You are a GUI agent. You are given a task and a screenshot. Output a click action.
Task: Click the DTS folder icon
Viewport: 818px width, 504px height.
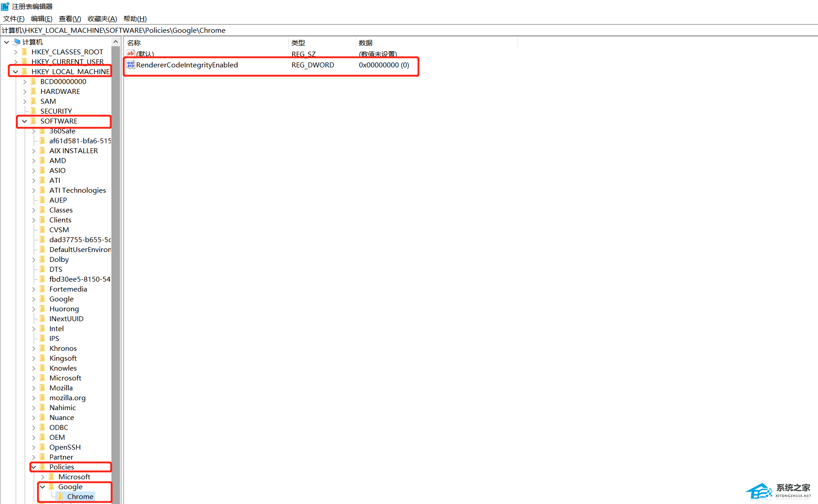43,269
